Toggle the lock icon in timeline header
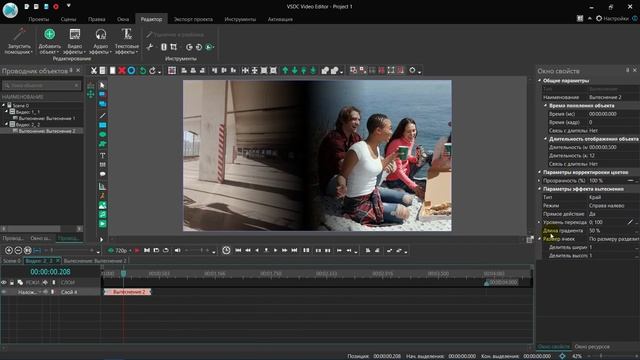 click(12, 282)
